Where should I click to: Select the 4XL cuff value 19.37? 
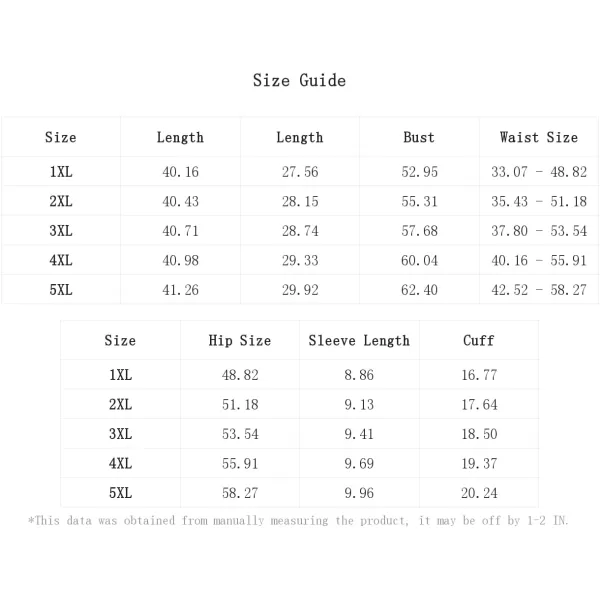pyautogui.click(x=479, y=464)
